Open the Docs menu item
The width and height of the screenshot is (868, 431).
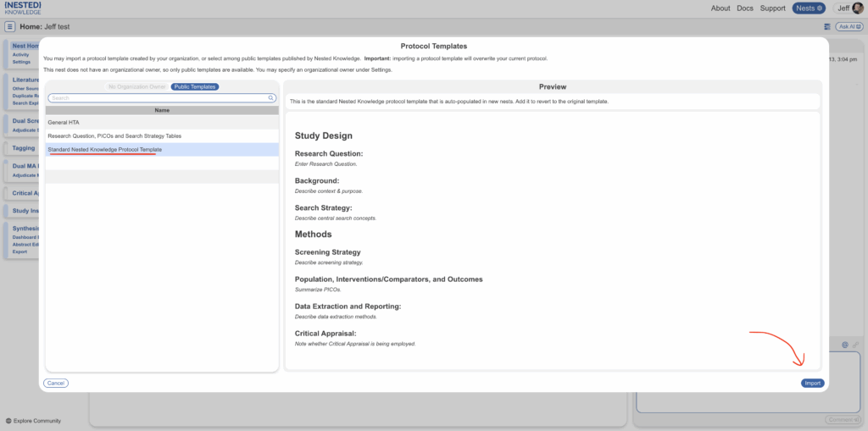745,8
